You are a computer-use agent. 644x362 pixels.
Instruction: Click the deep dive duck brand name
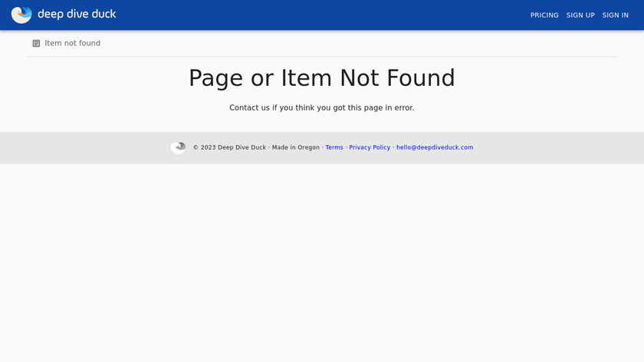(x=77, y=14)
